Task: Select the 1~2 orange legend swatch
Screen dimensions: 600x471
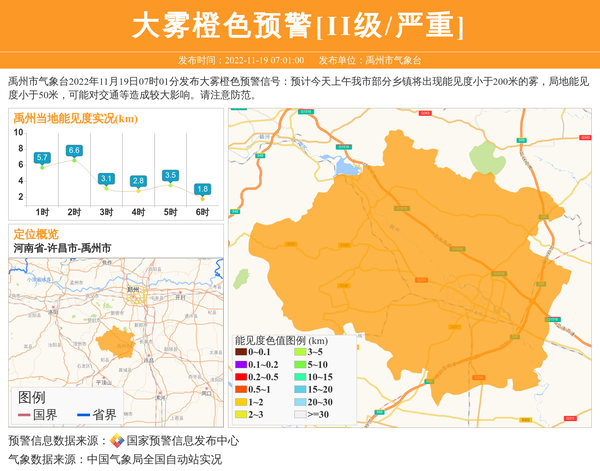Action: 241,402
